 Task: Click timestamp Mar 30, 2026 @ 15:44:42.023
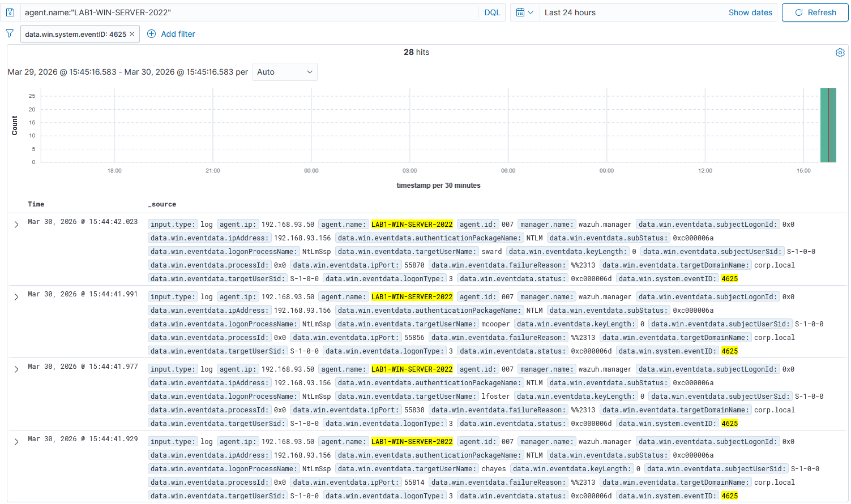coord(83,222)
